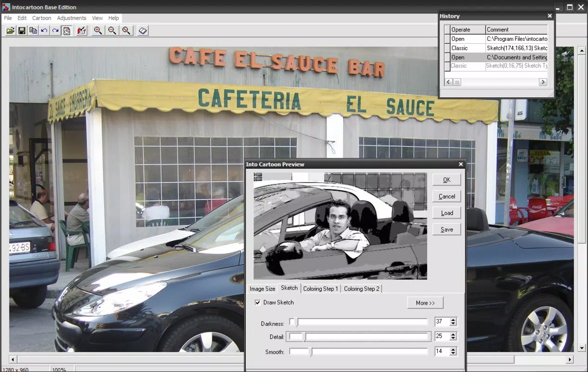Open the Cartoon menu
The height and width of the screenshot is (372, 588).
click(42, 18)
